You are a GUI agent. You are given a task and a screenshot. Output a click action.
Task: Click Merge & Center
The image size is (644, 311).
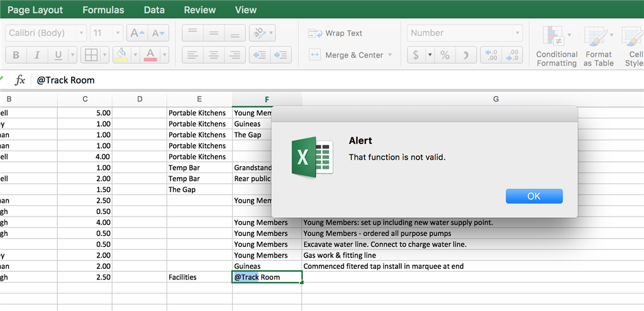coord(347,55)
